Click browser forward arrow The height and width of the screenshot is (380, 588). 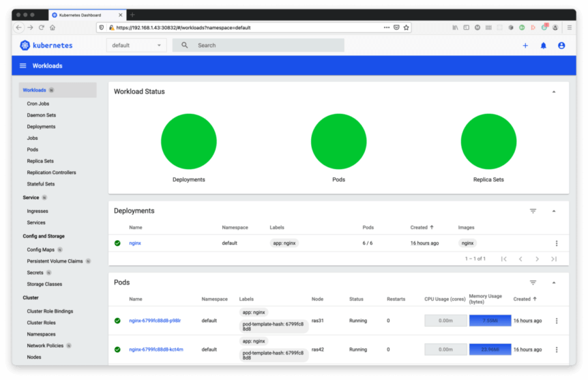coord(31,27)
